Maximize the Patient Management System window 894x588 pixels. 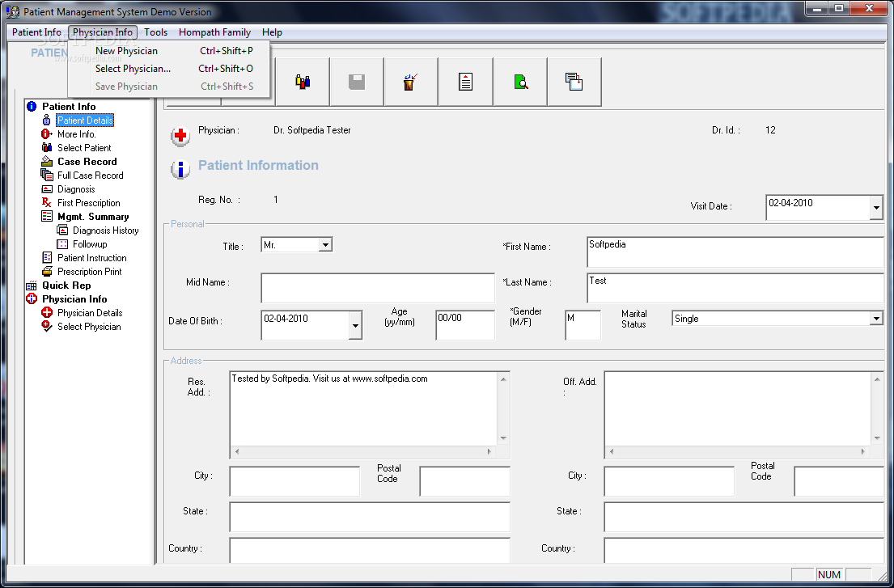839,9
